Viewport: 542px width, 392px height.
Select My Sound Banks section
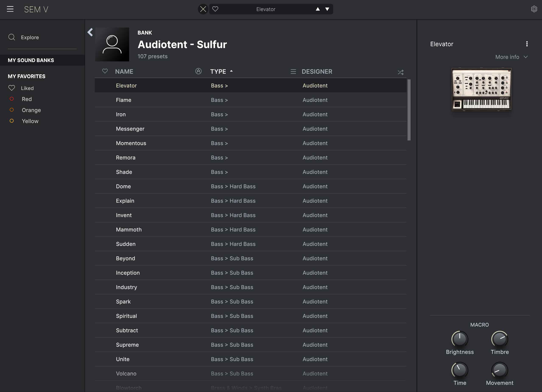(31, 60)
